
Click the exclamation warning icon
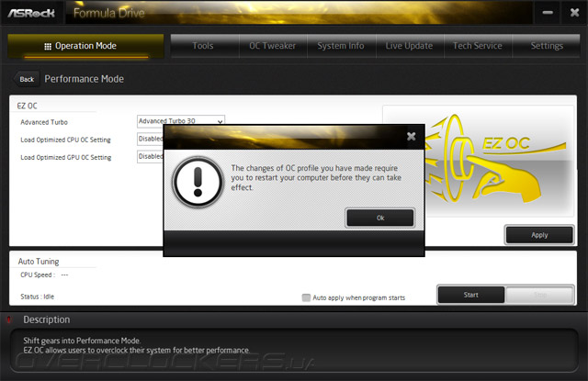198,182
